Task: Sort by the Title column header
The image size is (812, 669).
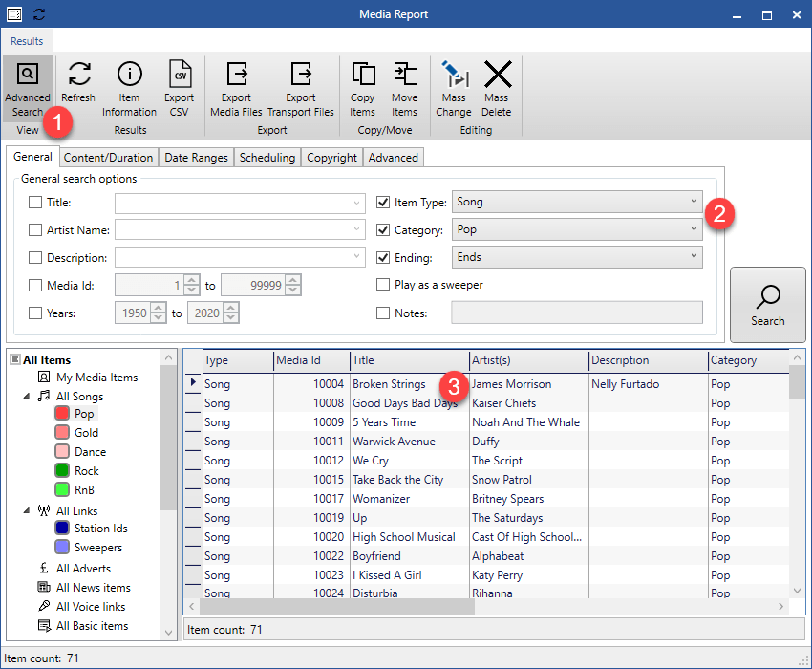Action: [409, 360]
